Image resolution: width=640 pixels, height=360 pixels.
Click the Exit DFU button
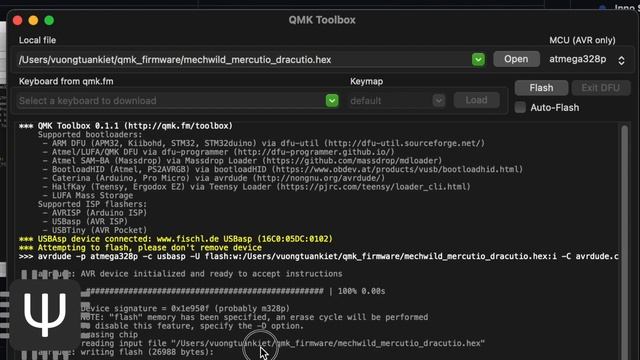point(600,88)
